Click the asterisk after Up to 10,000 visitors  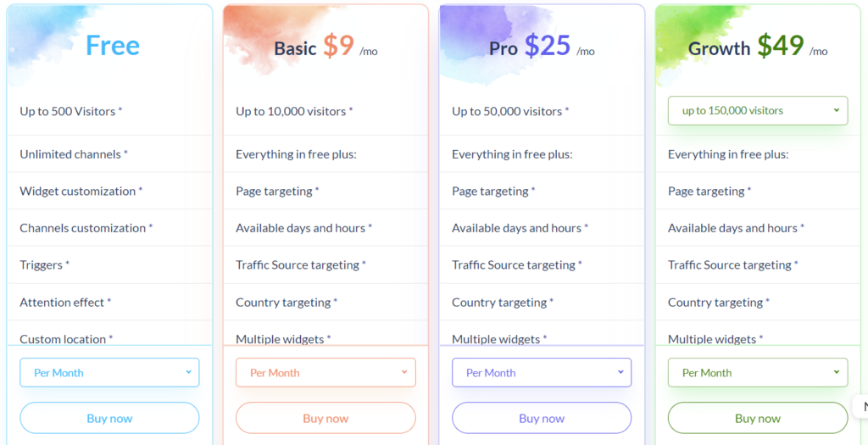(350, 109)
